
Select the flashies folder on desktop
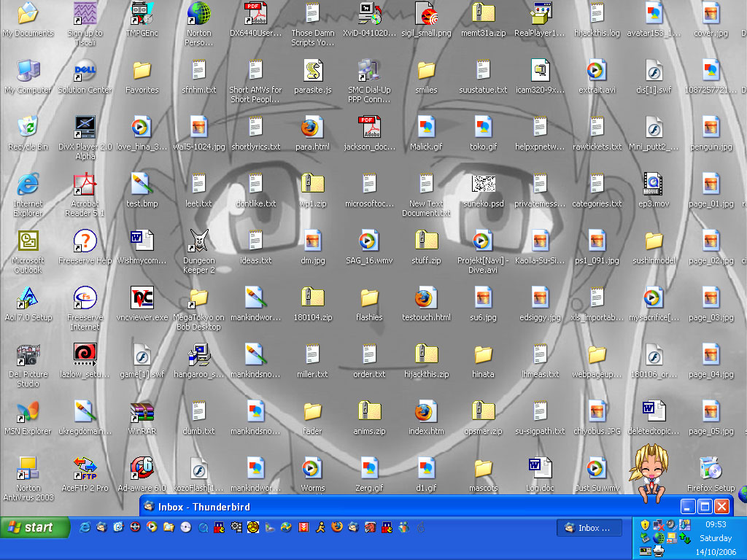(x=369, y=304)
